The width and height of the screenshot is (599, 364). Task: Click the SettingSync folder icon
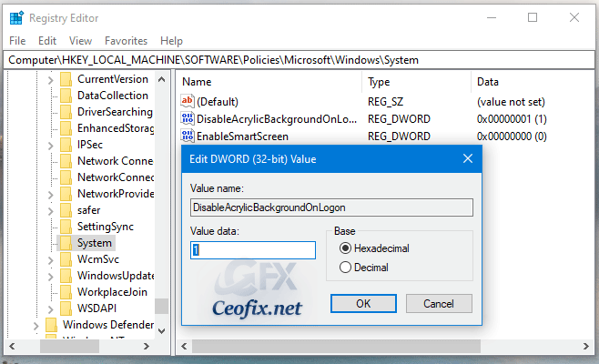(66, 227)
